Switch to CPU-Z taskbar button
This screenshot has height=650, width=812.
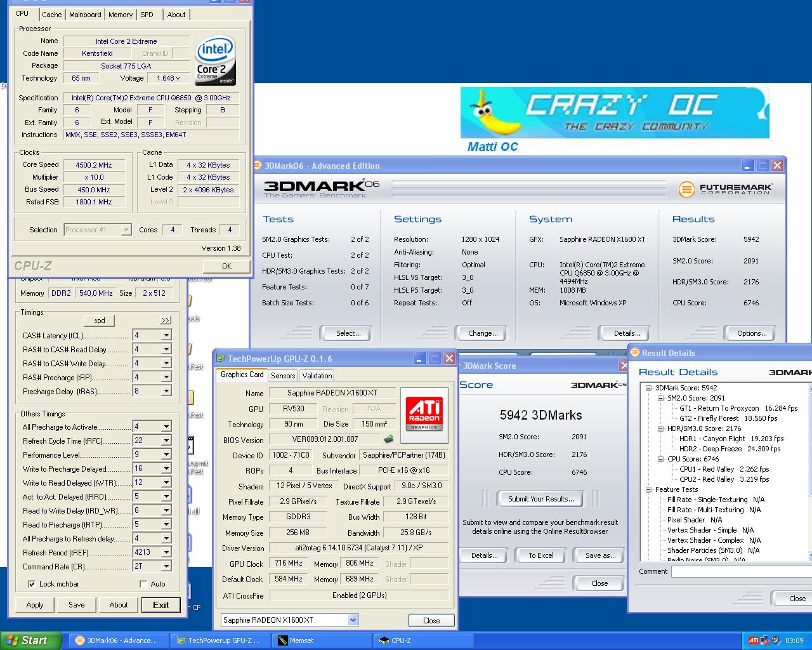coord(424,640)
